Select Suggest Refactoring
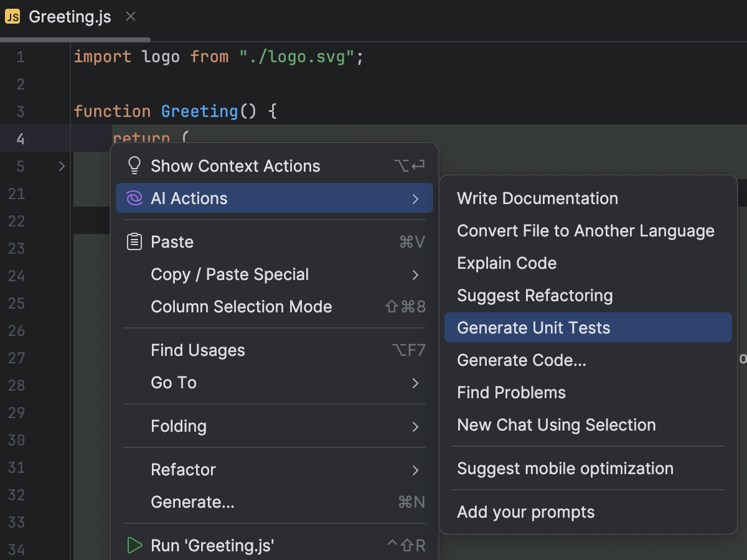 [535, 295]
